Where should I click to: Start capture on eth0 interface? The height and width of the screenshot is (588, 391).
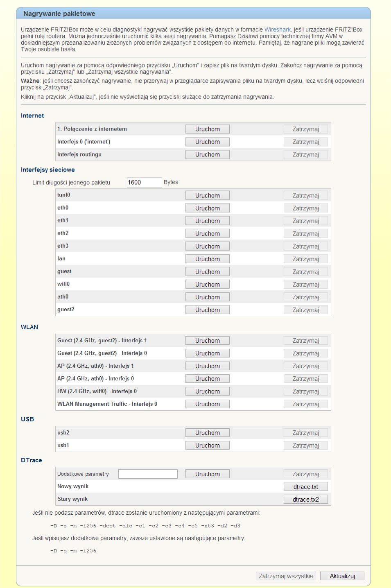(207, 208)
